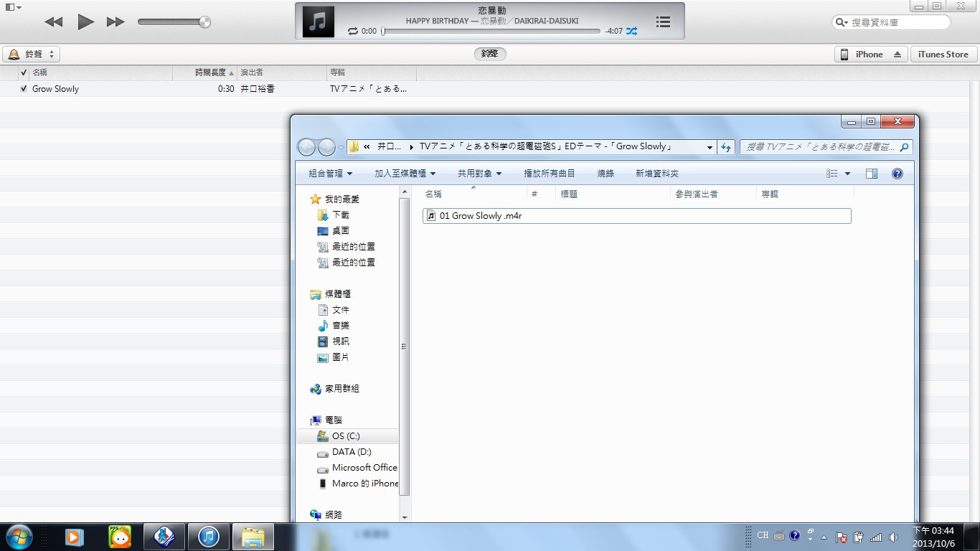Click artist 井口裕香 in iTunes row
This screenshot has width=980, height=551.
[x=258, y=89]
